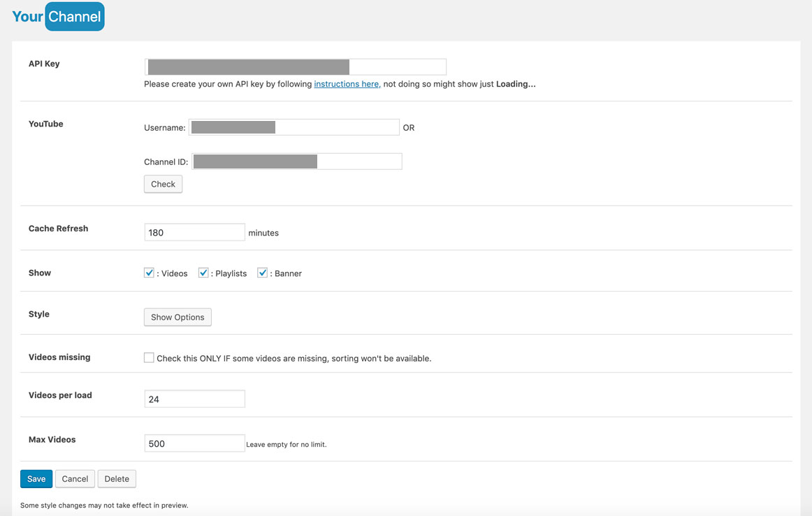Click the YourChannel logo
Image resolution: width=812 pixels, height=516 pixels.
(x=58, y=15)
